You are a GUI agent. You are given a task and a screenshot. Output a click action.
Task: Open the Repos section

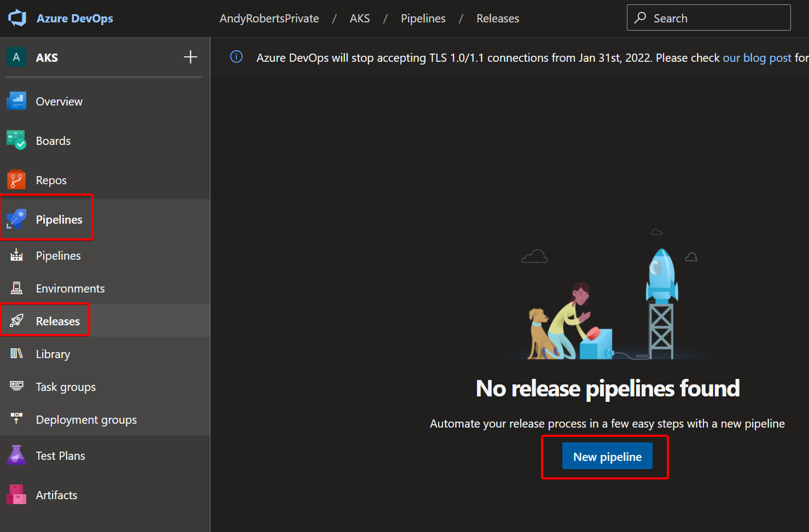pyautogui.click(x=51, y=180)
